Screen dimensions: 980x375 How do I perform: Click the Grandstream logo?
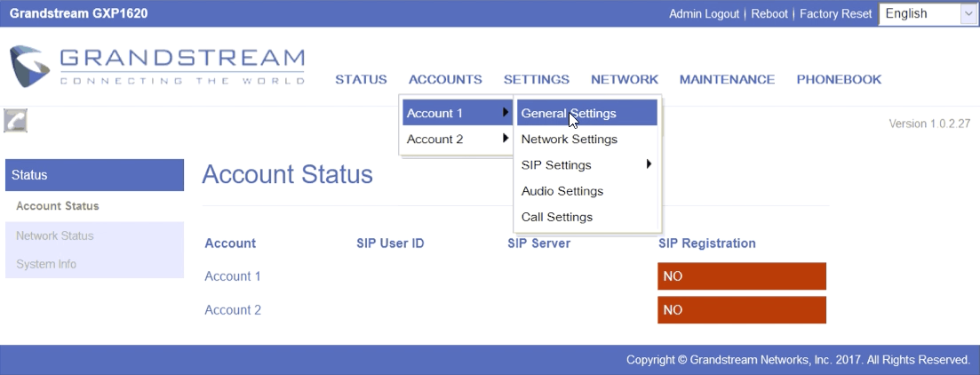(x=157, y=67)
